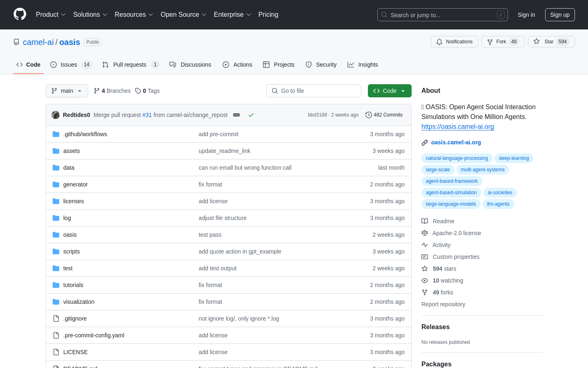Open the generator folder

click(76, 184)
